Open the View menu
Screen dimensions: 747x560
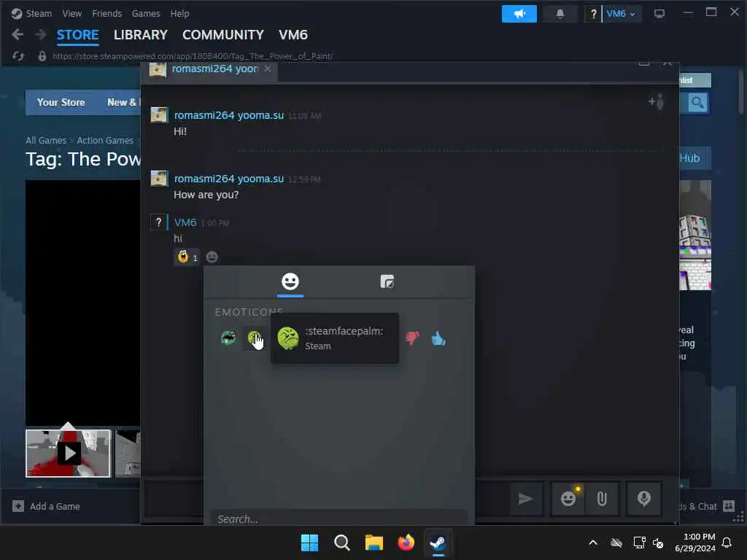[x=71, y=13]
